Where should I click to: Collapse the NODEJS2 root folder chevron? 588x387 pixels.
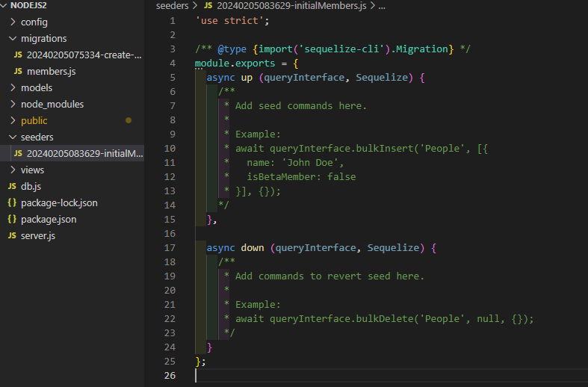(4, 5)
